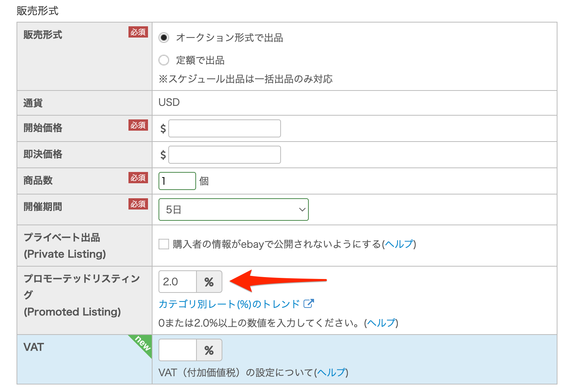This screenshot has width=577, height=392.
Task: Click the Promoted Listing rate field
Action: coord(178,282)
